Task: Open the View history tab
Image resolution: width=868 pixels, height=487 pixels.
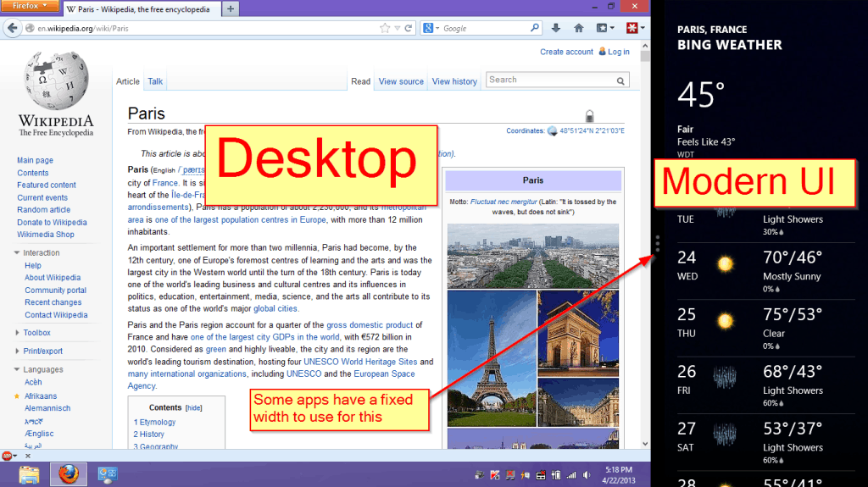Action: point(454,81)
